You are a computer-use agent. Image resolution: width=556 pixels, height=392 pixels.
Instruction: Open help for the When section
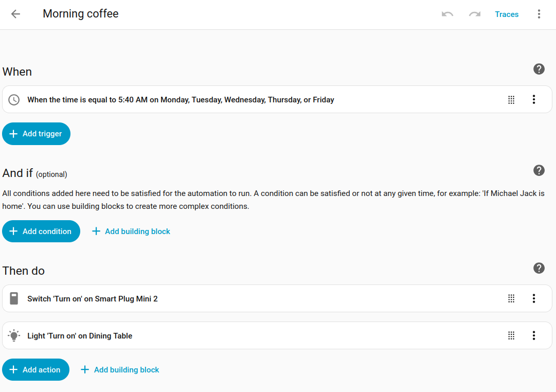point(539,69)
